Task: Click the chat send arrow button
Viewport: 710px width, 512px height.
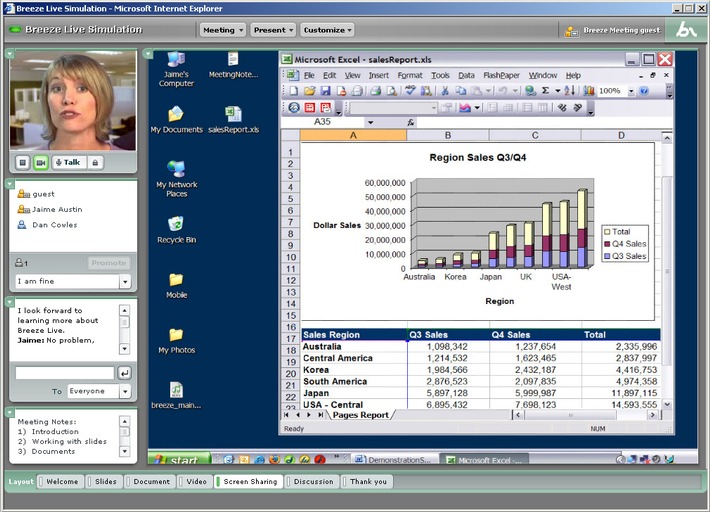Action: pos(125,373)
